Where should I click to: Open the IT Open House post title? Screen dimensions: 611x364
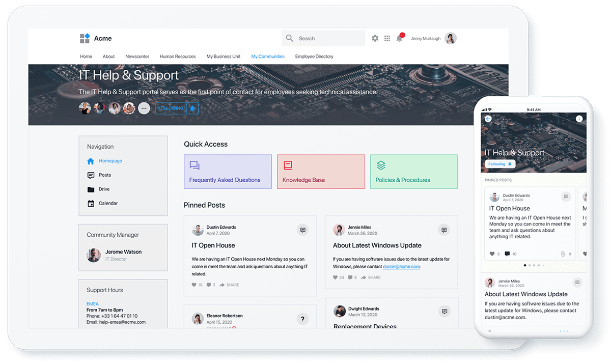point(213,245)
